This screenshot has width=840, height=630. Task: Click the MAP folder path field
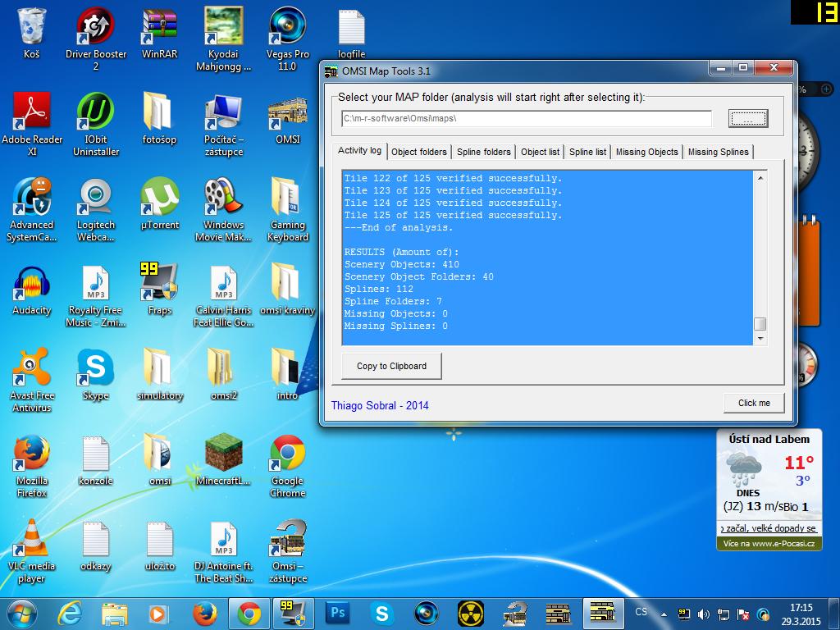point(526,119)
